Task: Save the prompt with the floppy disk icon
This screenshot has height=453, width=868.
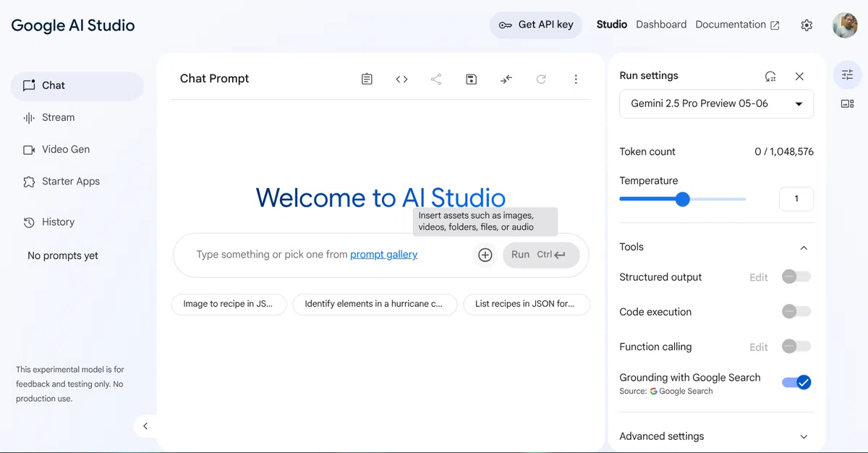Action: tap(471, 79)
